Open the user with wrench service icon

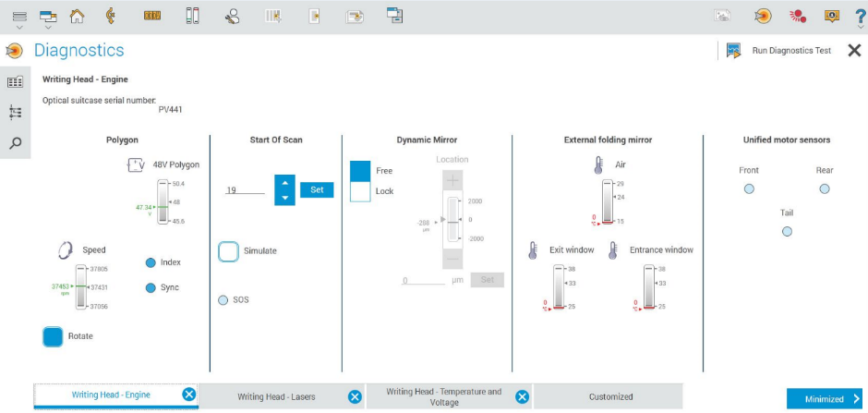point(233,17)
